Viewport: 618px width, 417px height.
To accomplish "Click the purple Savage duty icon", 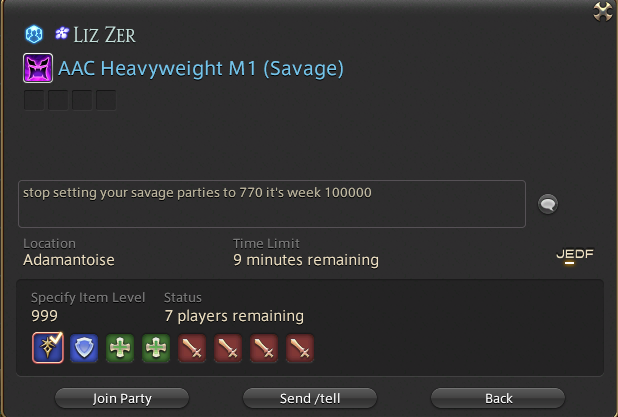I will point(38,68).
